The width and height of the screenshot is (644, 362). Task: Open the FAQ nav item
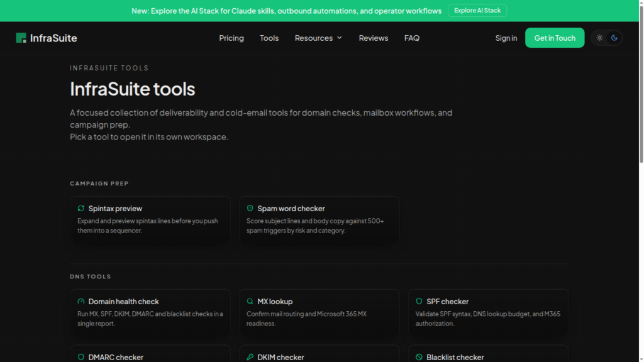pyautogui.click(x=411, y=38)
